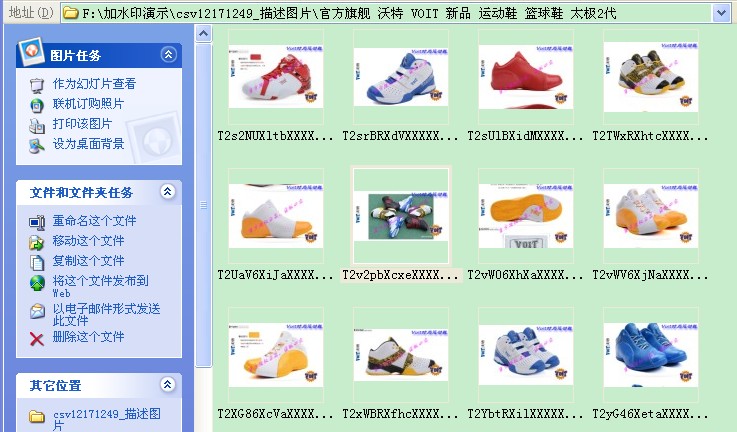The image size is (737, 432).
Task: Collapse the 其它位置 panel
Action: 168,385
